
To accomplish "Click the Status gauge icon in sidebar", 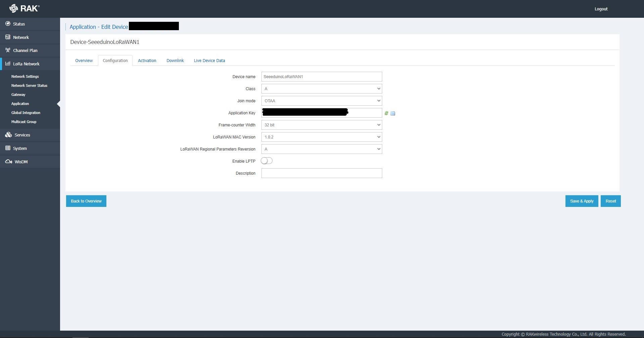I will pos(8,24).
